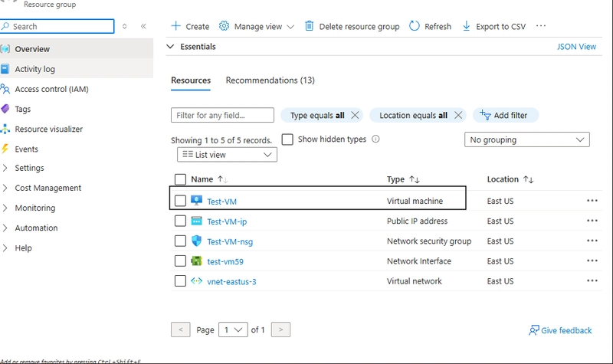Click the purple Tags icon
The image size is (613, 364).
click(5, 109)
